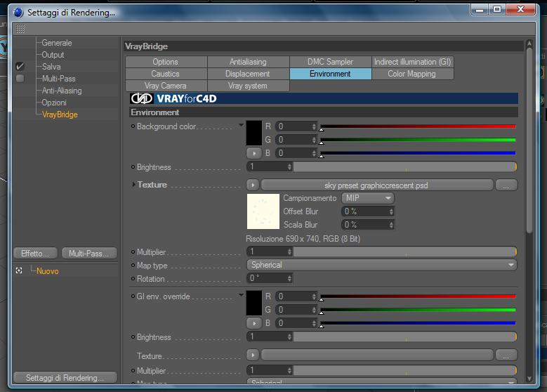Open the Caustics tab

(x=166, y=74)
